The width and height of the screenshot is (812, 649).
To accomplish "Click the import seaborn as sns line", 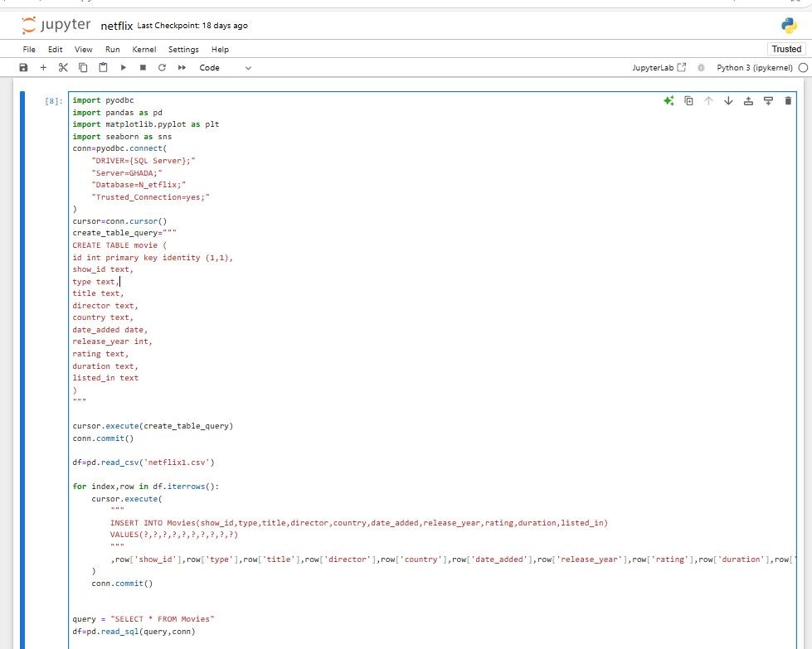I will click(x=122, y=137).
